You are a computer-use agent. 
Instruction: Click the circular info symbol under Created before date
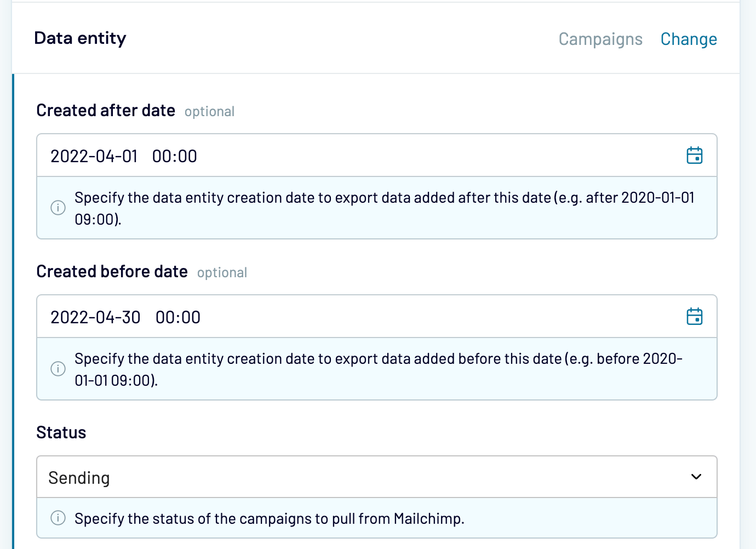tap(58, 369)
